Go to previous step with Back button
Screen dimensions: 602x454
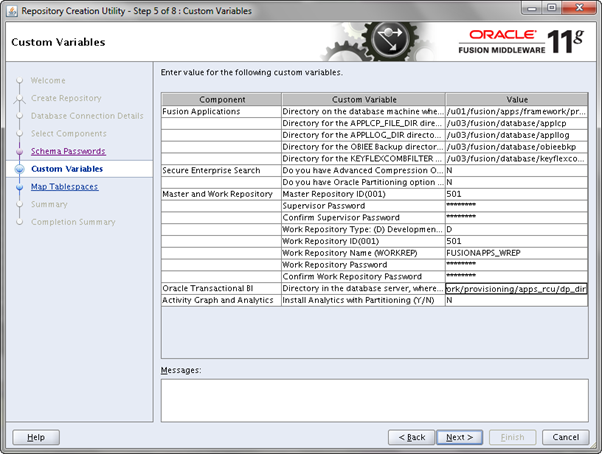click(x=412, y=437)
